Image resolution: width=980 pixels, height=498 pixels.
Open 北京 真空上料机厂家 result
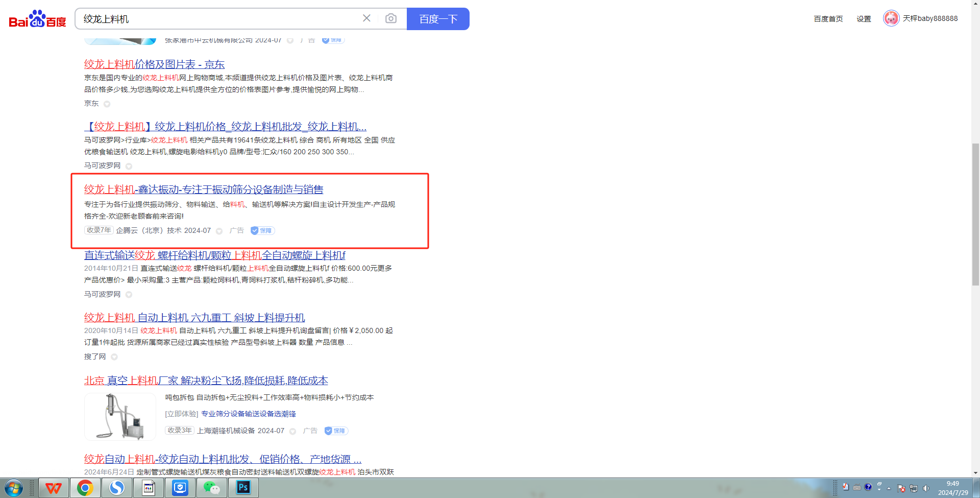click(x=206, y=381)
